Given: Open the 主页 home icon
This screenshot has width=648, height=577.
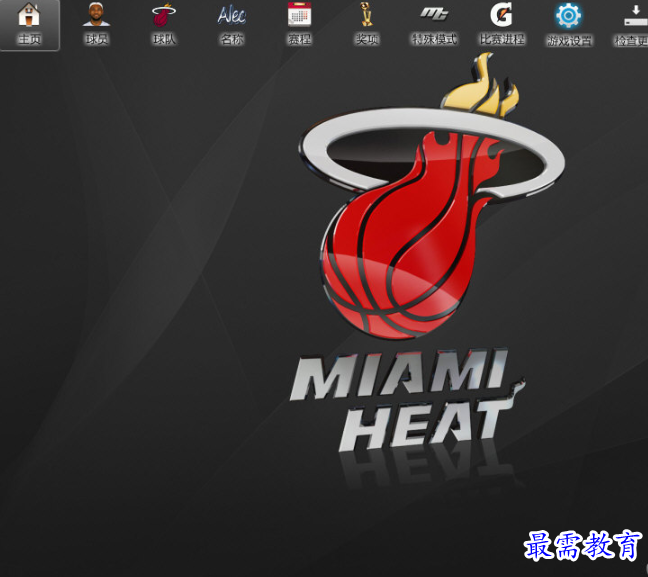Looking at the screenshot, I should tap(29, 24).
